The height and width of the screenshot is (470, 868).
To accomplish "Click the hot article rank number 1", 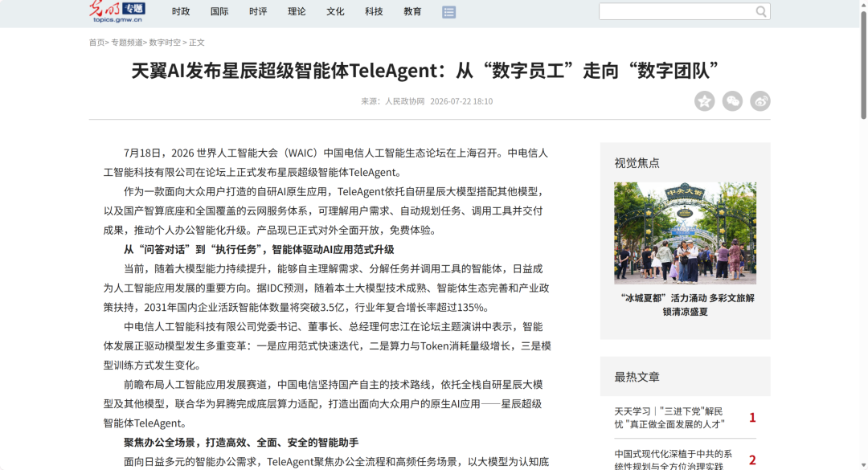I will click(x=752, y=418).
